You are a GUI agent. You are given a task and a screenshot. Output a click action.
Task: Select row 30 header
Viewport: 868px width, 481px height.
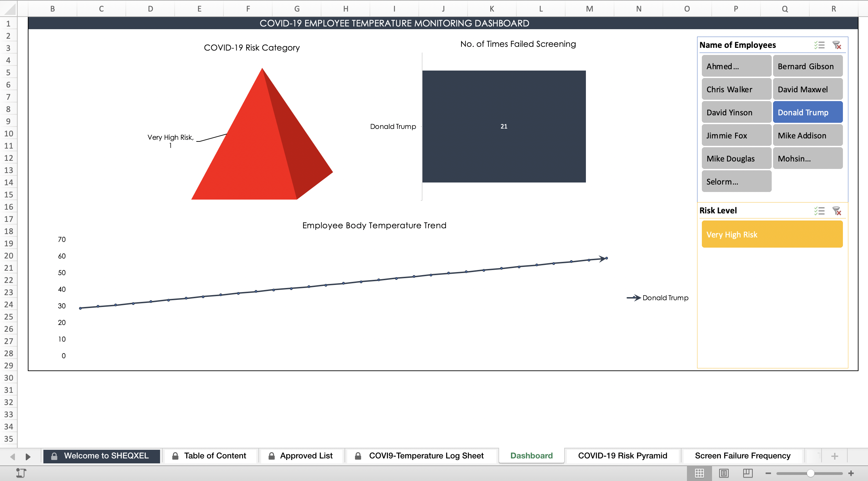(8, 378)
